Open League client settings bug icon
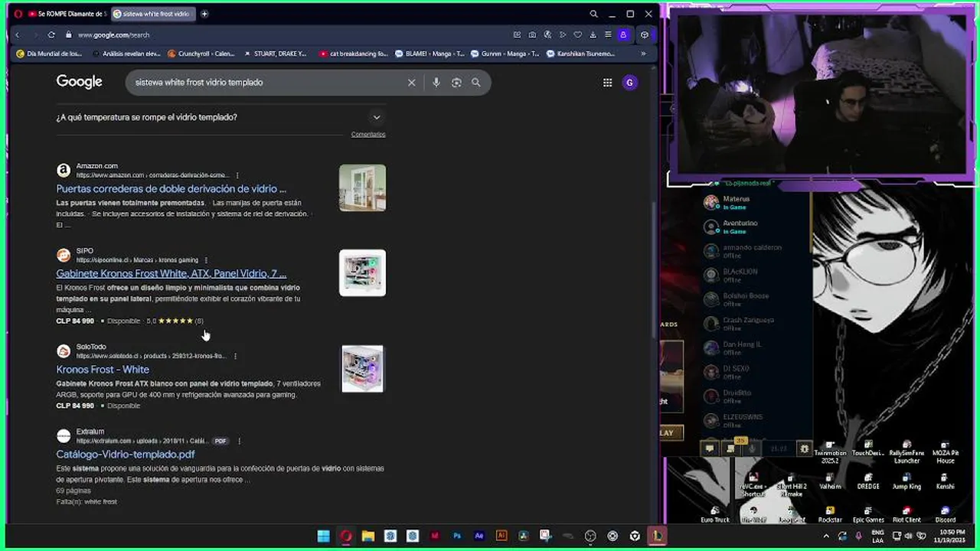980x551 pixels. click(x=804, y=449)
